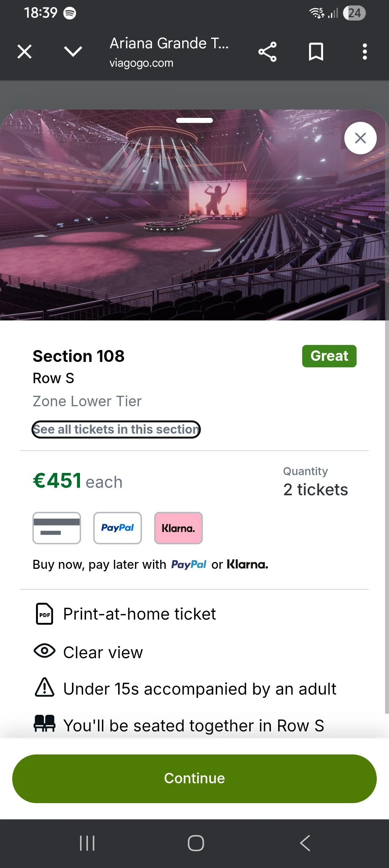The height and width of the screenshot is (868, 389).
Task: Click the under 15s warning triangle icon
Action: coord(44,688)
